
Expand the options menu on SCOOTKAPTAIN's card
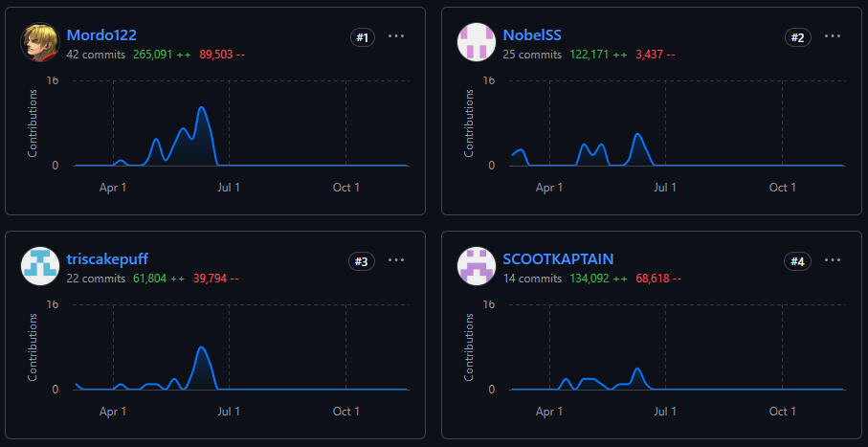tap(833, 260)
